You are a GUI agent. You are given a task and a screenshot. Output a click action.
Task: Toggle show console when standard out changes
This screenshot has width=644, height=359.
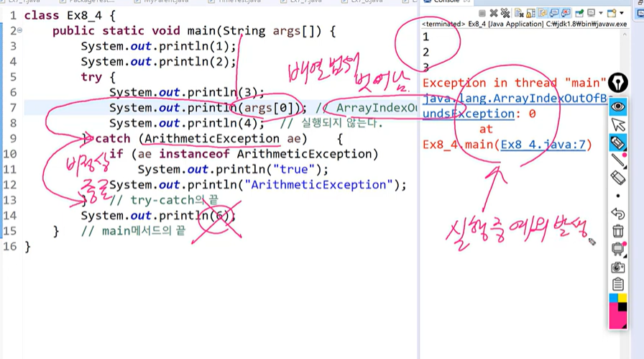554,13
